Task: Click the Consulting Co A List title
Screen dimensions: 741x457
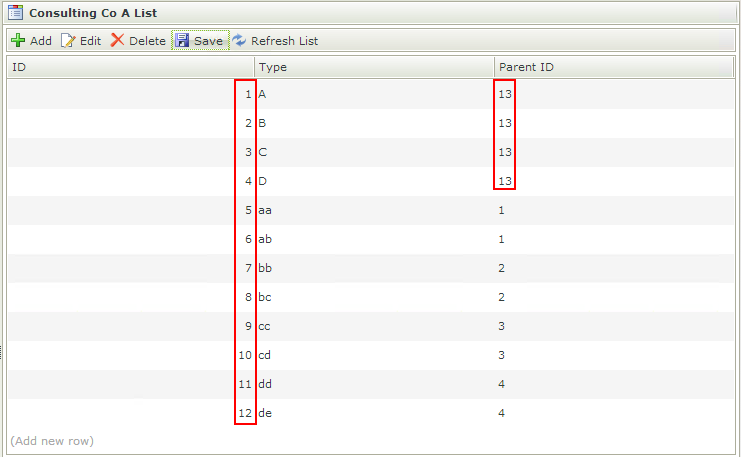Action: [93, 13]
